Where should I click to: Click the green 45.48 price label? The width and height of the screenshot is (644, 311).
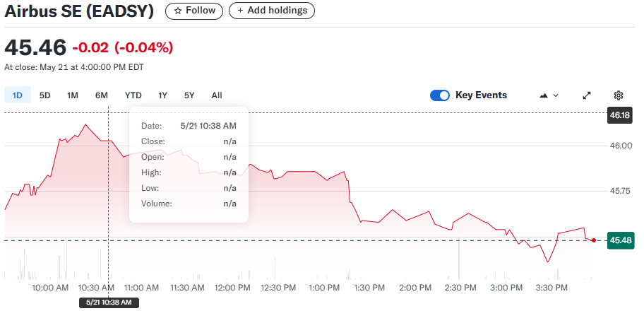[620, 240]
